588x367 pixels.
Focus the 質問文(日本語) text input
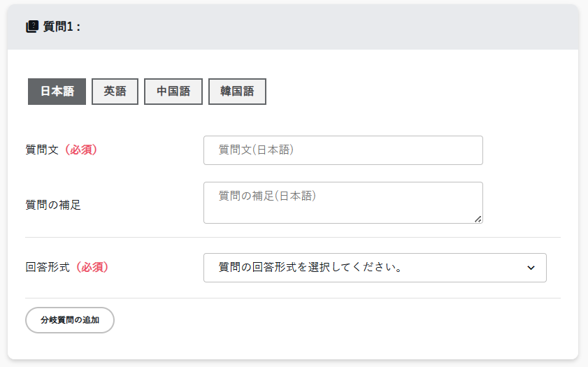coord(343,150)
